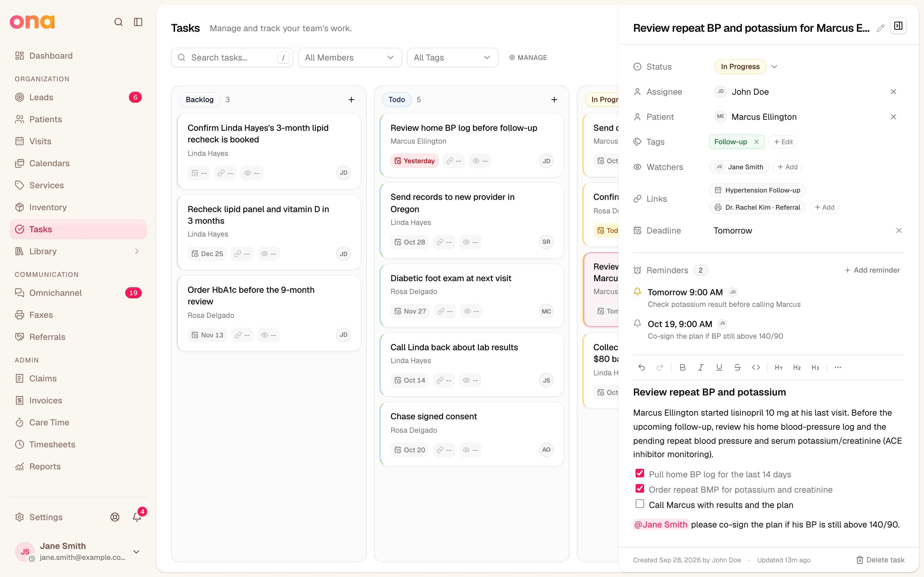
Task: Remove John Doe as assignee
Action: coord(893,92)
